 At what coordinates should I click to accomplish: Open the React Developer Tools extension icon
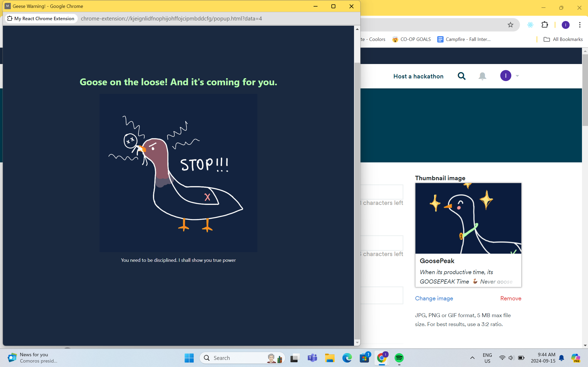530,25
